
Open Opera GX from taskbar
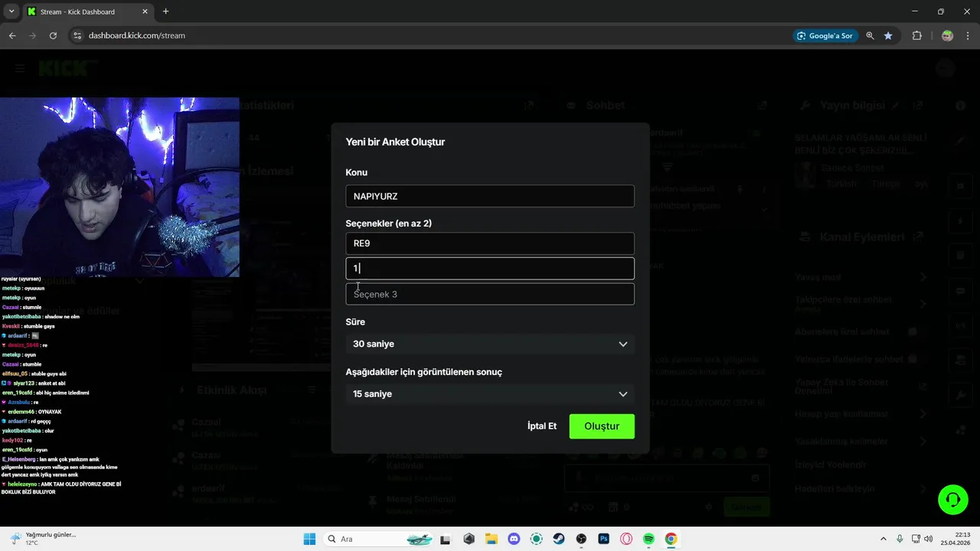(626, 539)
